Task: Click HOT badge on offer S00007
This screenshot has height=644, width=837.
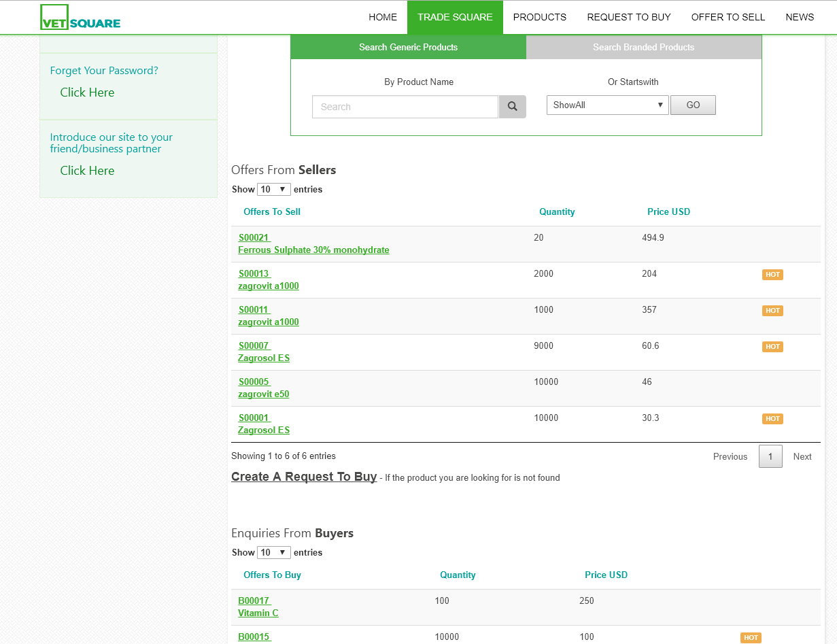Action: pos(772,347)
